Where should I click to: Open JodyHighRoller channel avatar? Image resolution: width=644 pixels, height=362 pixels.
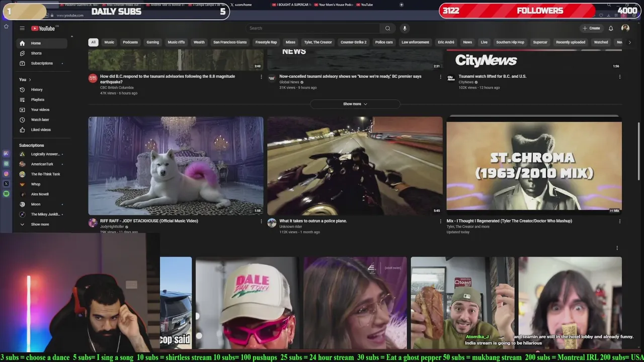93,223
